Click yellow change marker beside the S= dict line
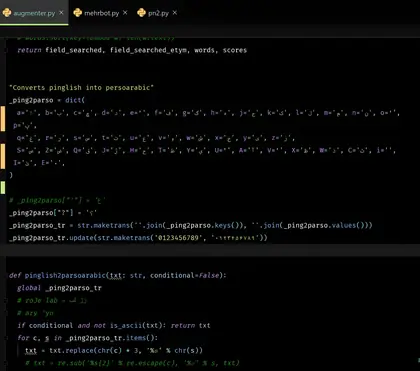Image resolution: width=420 pixels, height=371 pixels. coord(2,156)
